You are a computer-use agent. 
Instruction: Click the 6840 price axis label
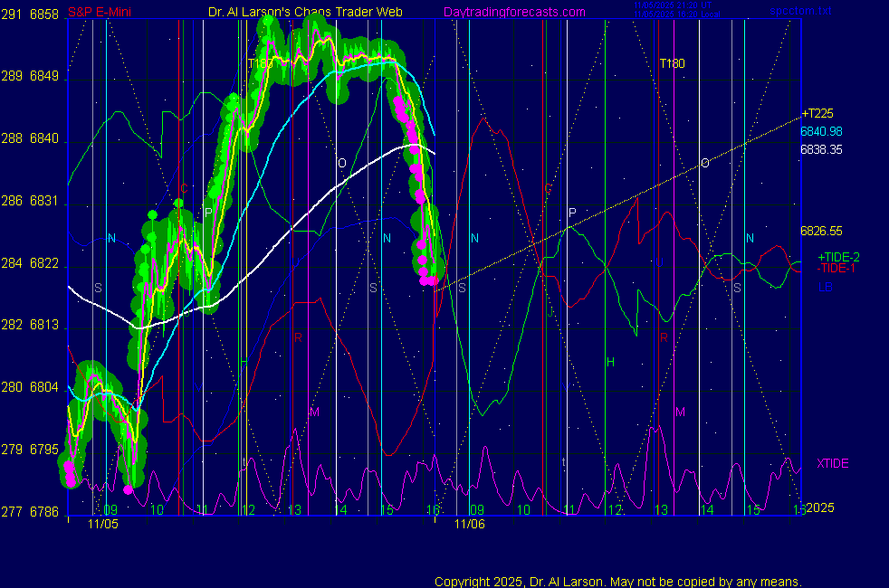(x=44, y=139)
